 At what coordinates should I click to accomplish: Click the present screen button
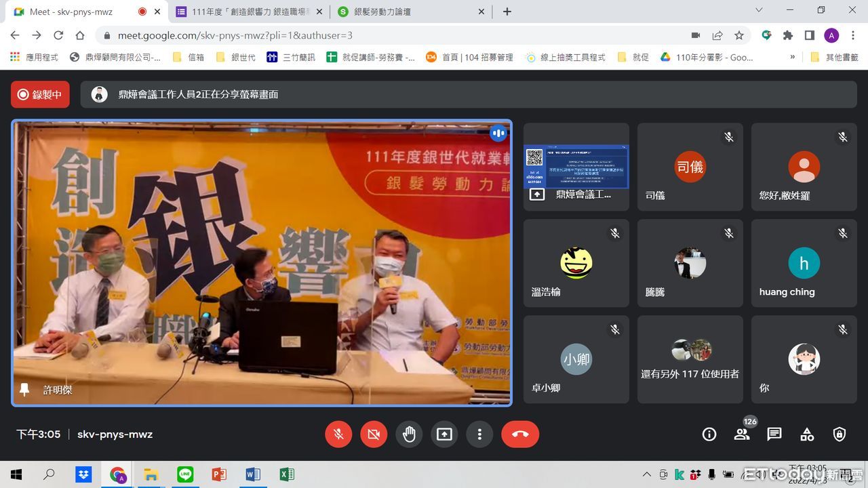pos(444,434)
